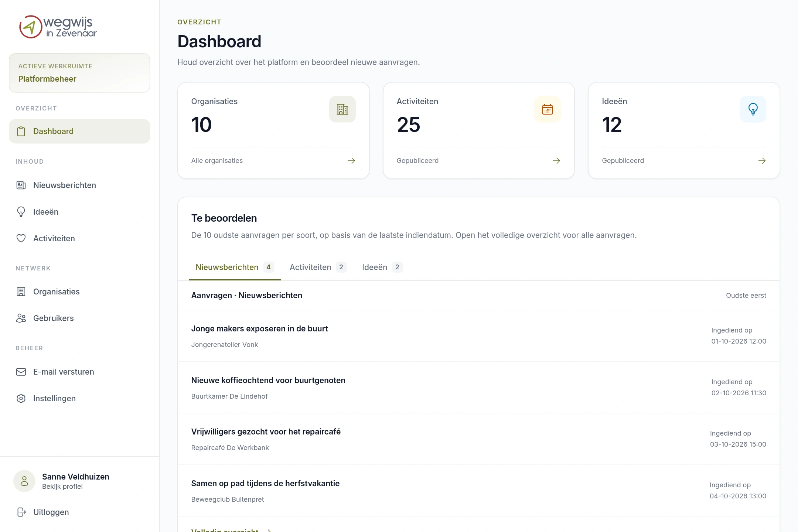Viewport: 798px width, 532px height.
Task: Click the Uitloggen label
Action: pos(51,512)
